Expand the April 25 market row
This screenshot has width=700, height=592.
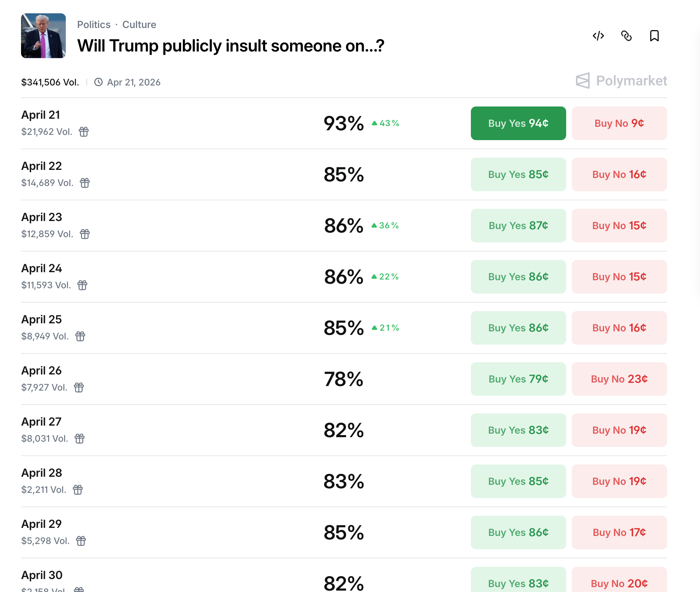210,328
